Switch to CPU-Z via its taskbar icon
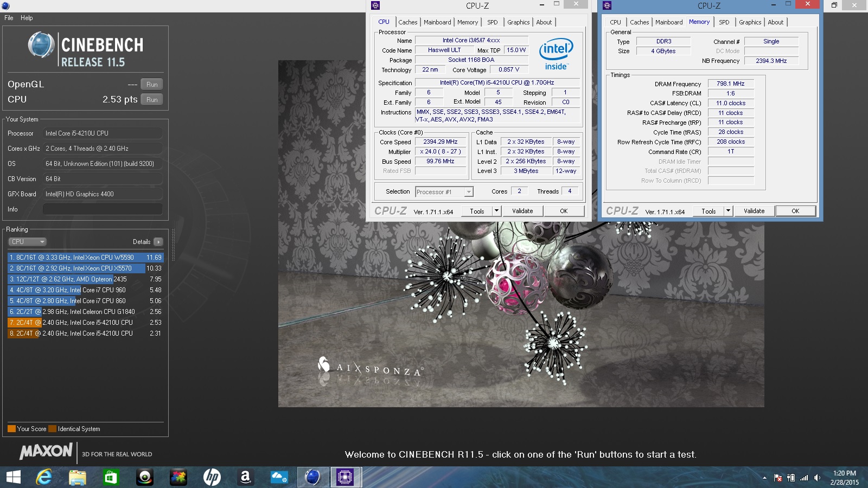This screenshot has width=868, height=488. click(345, 477)
